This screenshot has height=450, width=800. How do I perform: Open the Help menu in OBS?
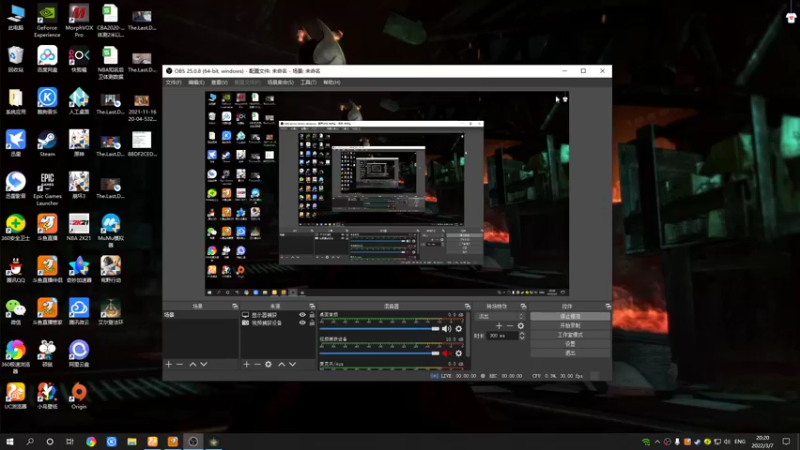pos(332,82)
